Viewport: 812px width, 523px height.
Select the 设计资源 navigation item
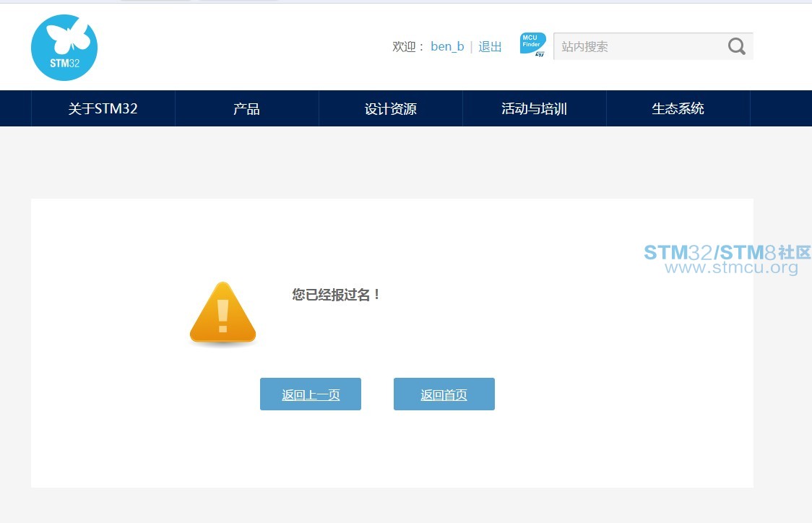[390, 108]
